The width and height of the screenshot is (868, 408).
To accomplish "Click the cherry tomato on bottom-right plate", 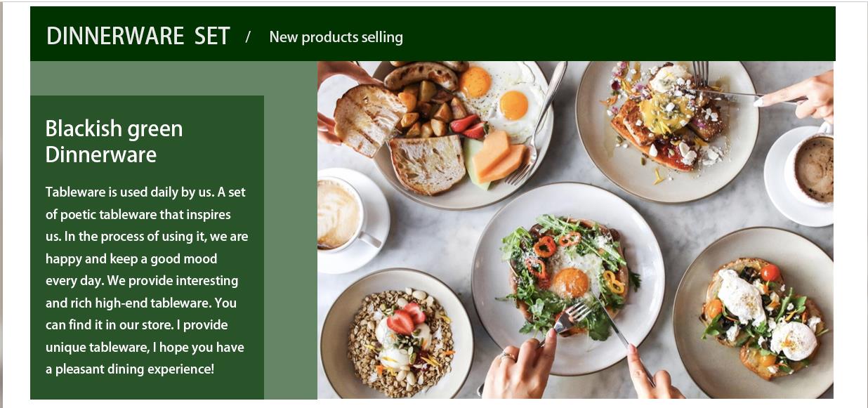I will coord(770,272).
